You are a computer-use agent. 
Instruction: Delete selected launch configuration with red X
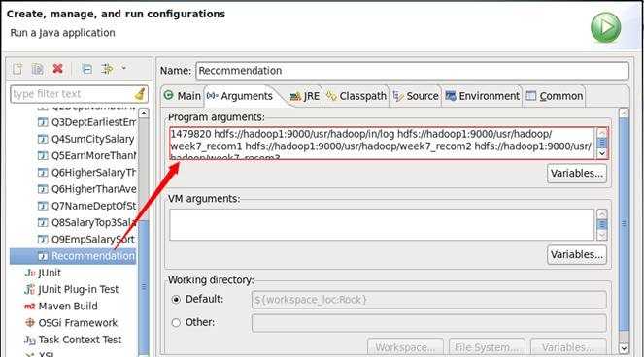pyautogui.click(x=58, y=68)
